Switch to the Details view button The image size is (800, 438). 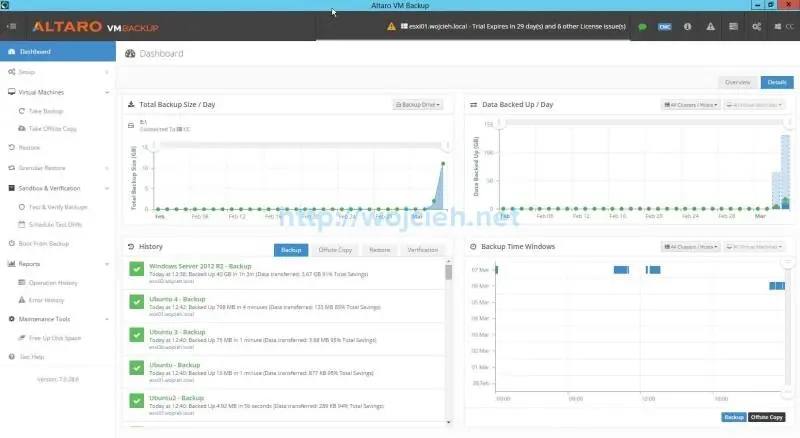[x=777, y=82]
